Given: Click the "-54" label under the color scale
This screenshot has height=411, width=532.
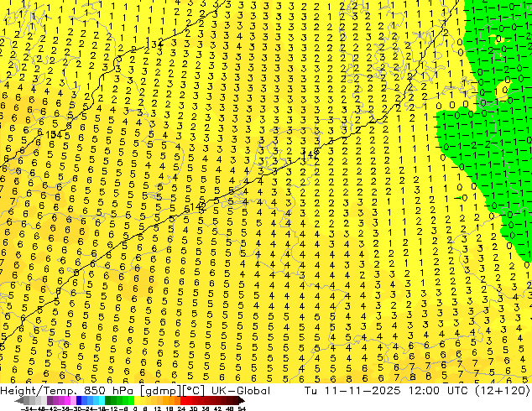Looking at the screenshot, I should [27, 408].
